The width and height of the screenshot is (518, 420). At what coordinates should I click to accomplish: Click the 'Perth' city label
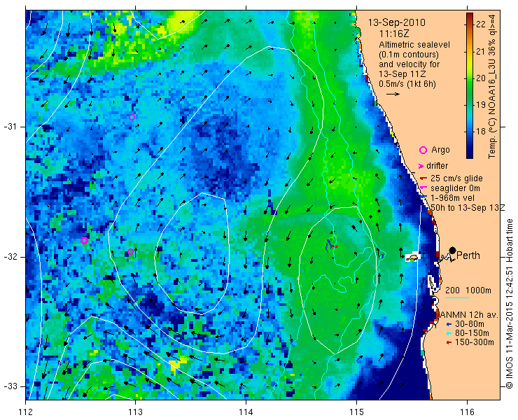[x=468, y=255]
